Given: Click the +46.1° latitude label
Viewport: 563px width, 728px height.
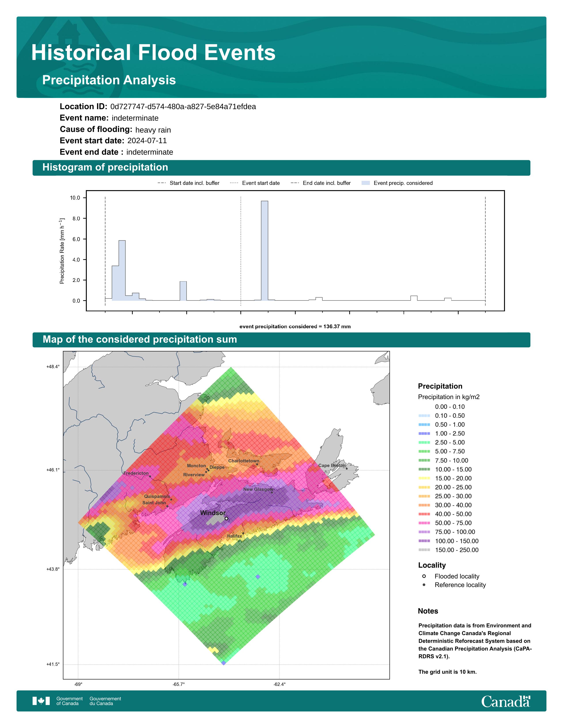Looking at the screenshot, I should click(53, 470).
